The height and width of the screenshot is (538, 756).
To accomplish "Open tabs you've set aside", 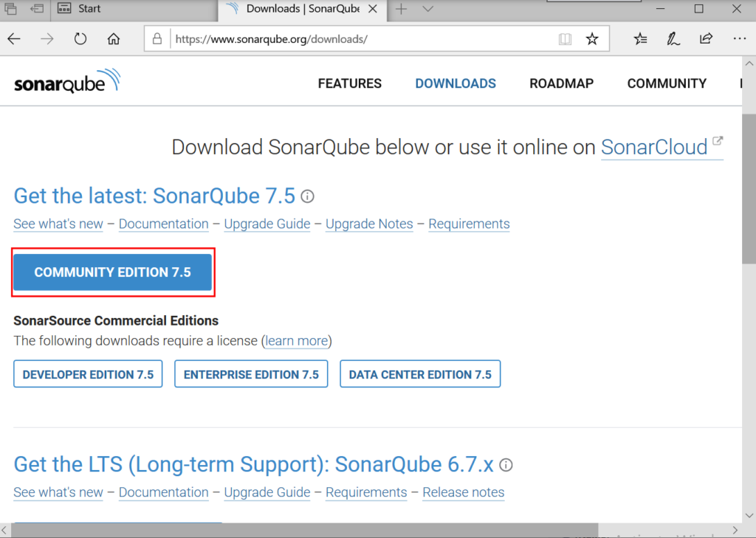I will pos(10,8).
